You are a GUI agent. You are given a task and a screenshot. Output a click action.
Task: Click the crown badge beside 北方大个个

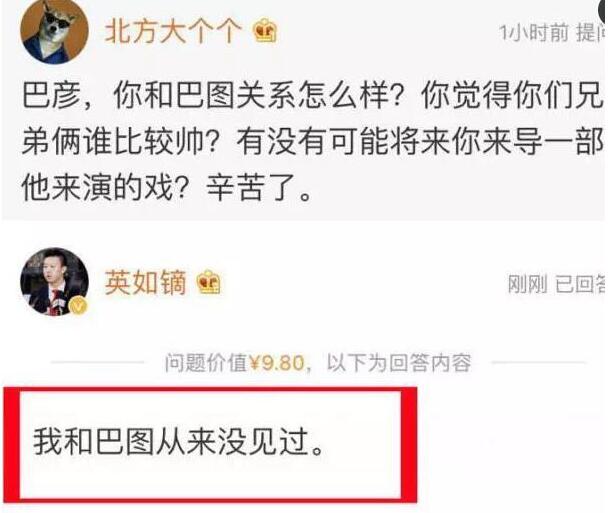[265, 30]
